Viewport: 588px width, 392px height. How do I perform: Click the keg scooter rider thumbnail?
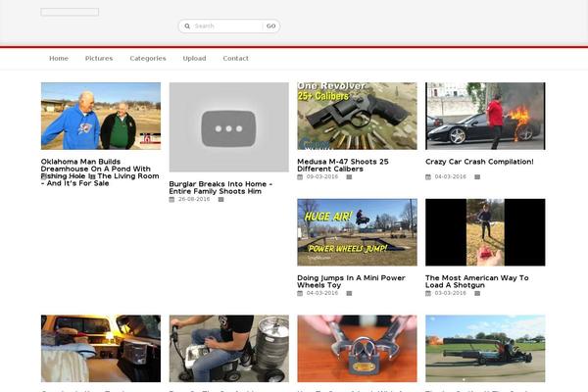coord(229,349)
